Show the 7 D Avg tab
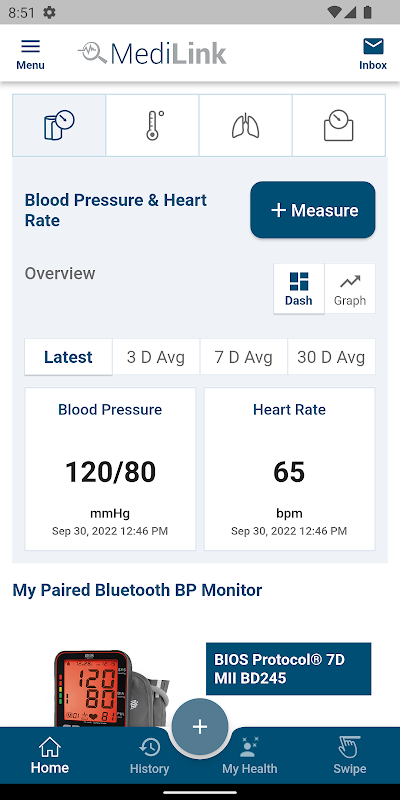 click(x=243, y=357)
